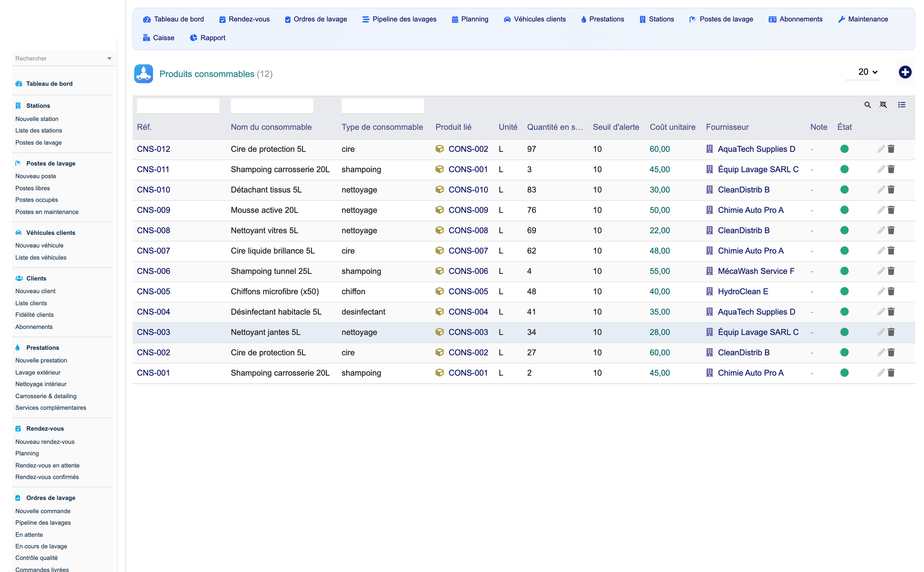924x572 pixels.
Task: Open Contrôle qualité sidebar link
Action: [36, 558]
